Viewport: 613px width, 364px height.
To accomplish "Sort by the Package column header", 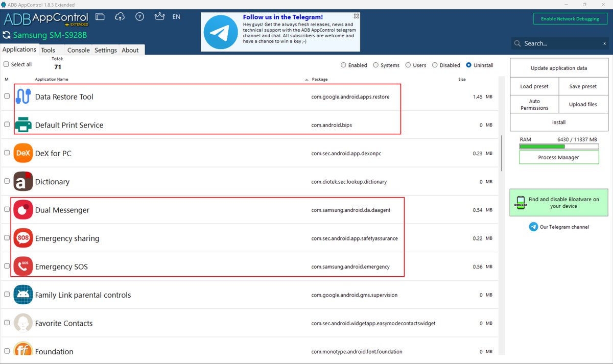I will (320, 79).
